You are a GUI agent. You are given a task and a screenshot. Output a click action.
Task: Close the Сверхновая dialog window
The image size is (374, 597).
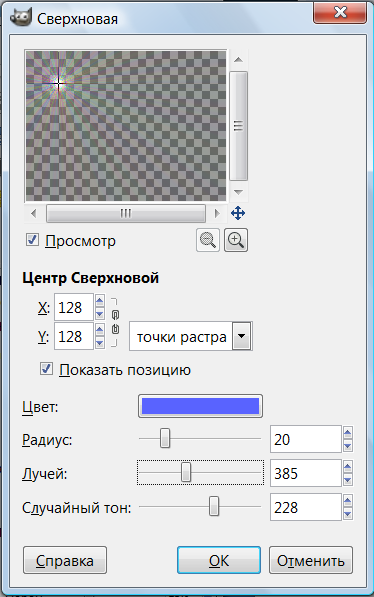(x=340, y=13)
